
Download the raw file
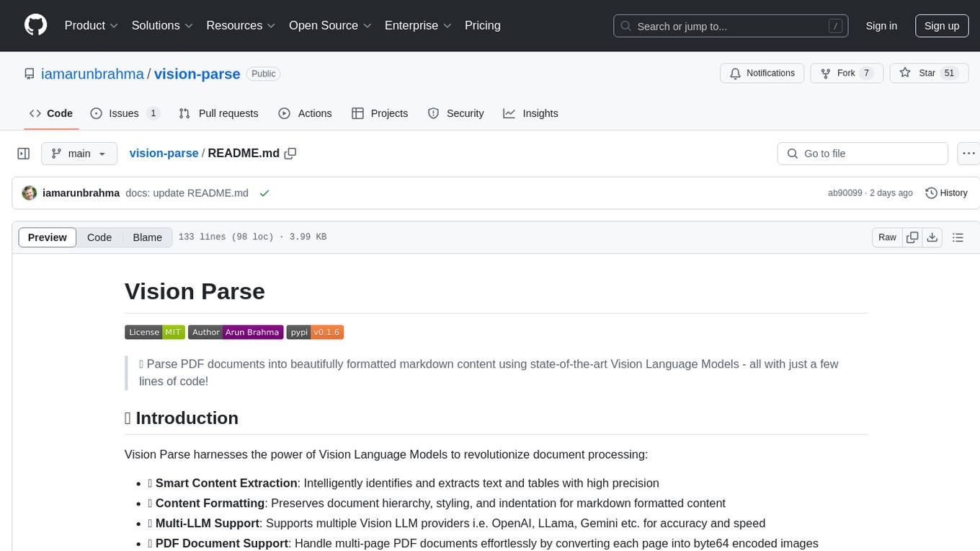click(932, 237)
